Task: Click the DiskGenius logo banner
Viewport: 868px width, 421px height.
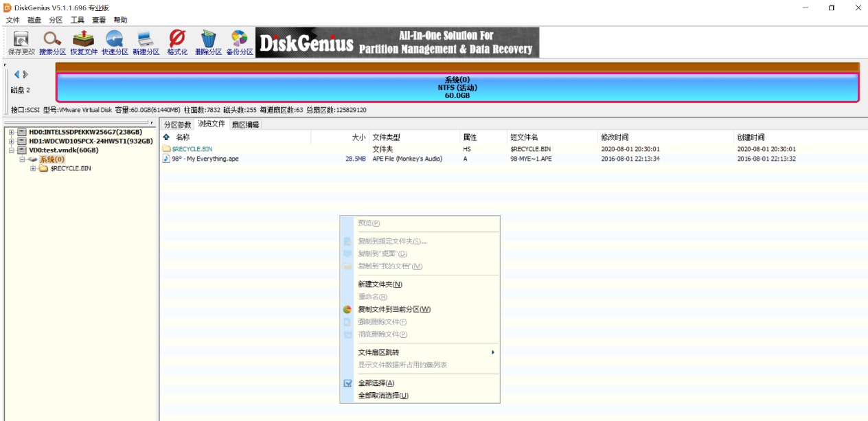Action: tap(397, 43)
